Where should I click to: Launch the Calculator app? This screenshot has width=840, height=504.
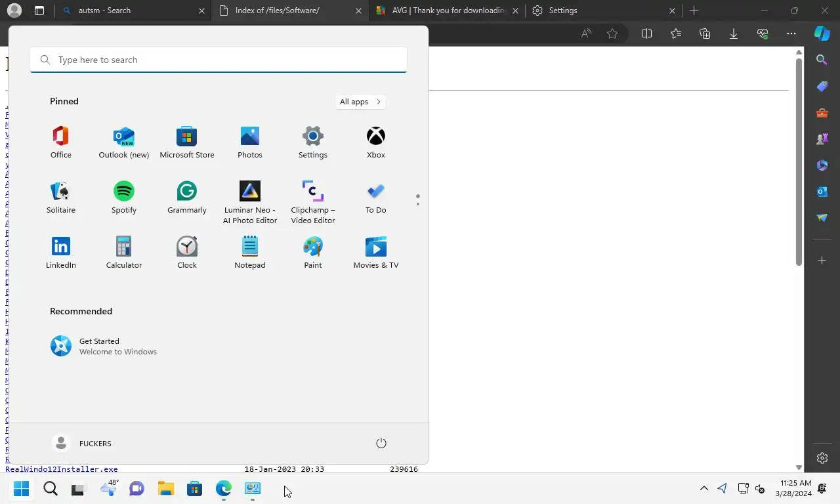124,253
